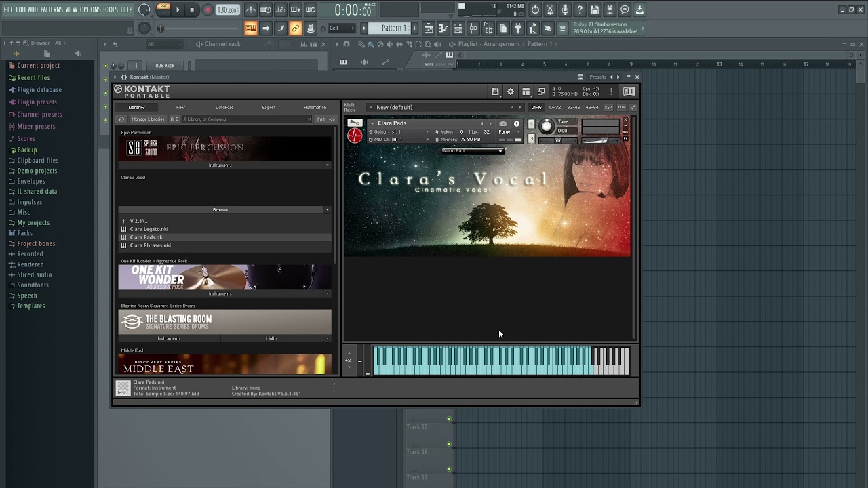Click the wrench edit icon for Clara Pads

coord(355,123)
